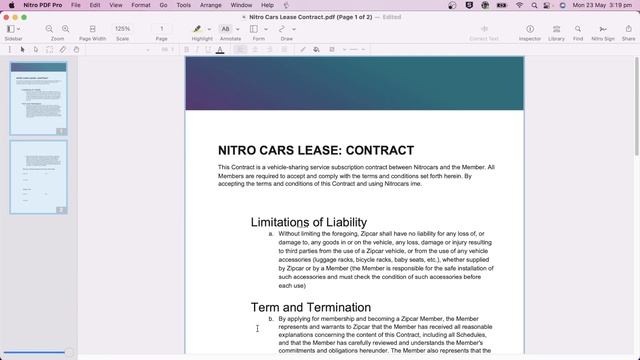This screenshot has height=360, width=640.
Task: Select the Page number field
Action: [x=162, y=29]
